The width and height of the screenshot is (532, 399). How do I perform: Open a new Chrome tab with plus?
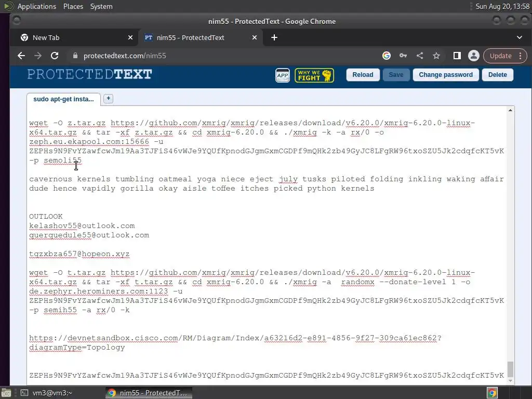click(x=274, y=37)
